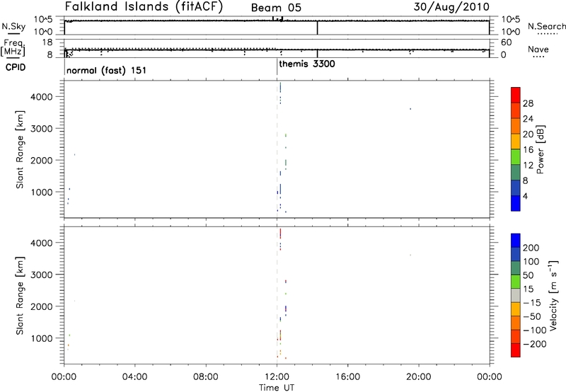Image resolution: width=566 pixels, height=392 pixels.
Task: Click the 'Slant Range [km]' label of the velocity panel
Action: pos(20,296)
